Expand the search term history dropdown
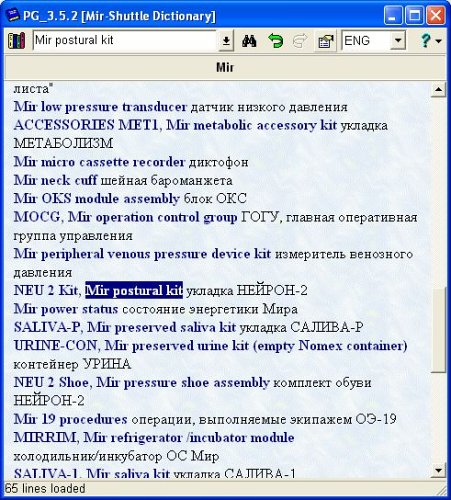 (x=226, y=41)
